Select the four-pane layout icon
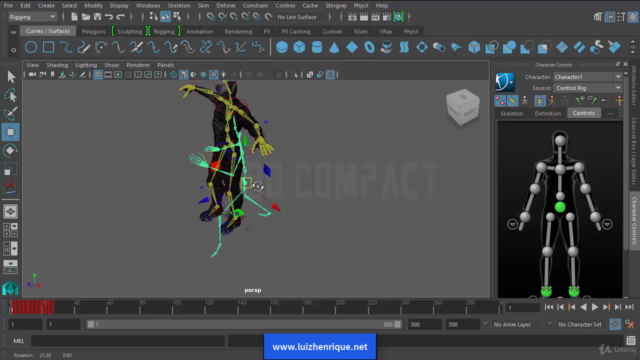640x360 pixels. click(x=10, y=230)
